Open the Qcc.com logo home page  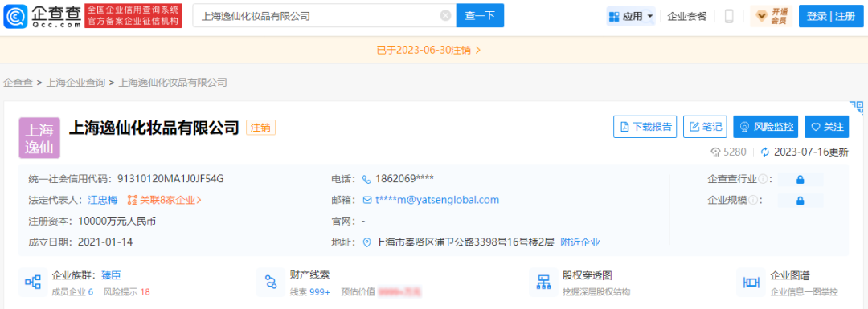pos(43,16)
